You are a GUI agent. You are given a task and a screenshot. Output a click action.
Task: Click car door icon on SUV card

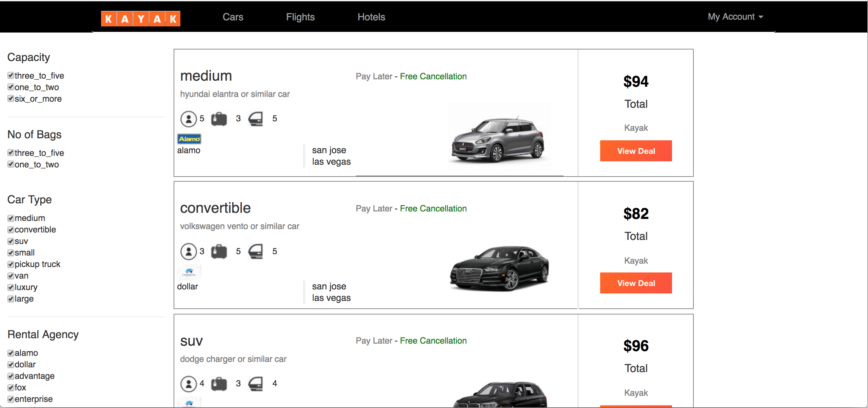pyautogui.click(x=256, y=384)
